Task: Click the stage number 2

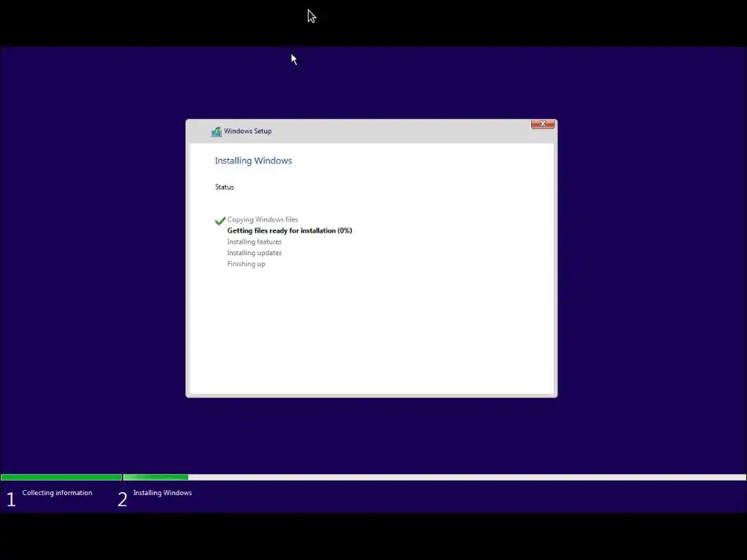Action: tap(123, 499)
